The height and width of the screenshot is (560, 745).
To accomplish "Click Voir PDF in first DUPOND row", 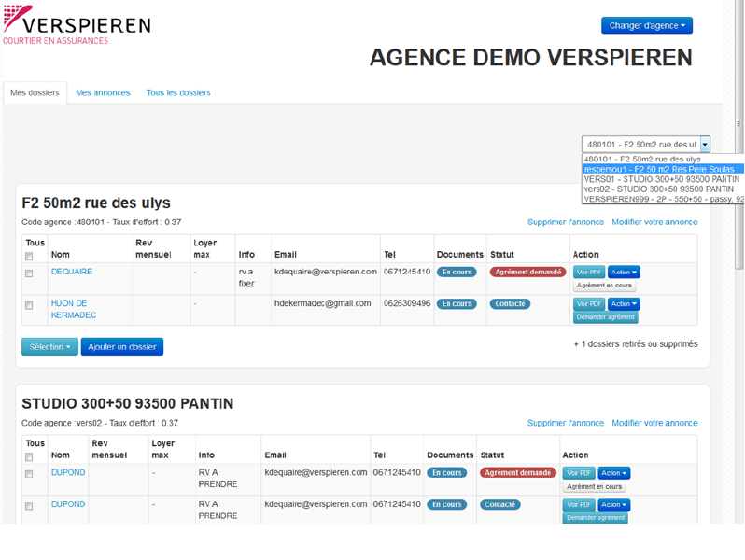I will point(579,473).
